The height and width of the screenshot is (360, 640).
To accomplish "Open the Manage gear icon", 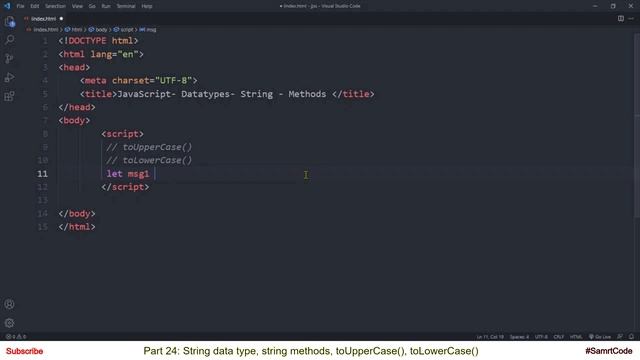I will tap(9, 323).
